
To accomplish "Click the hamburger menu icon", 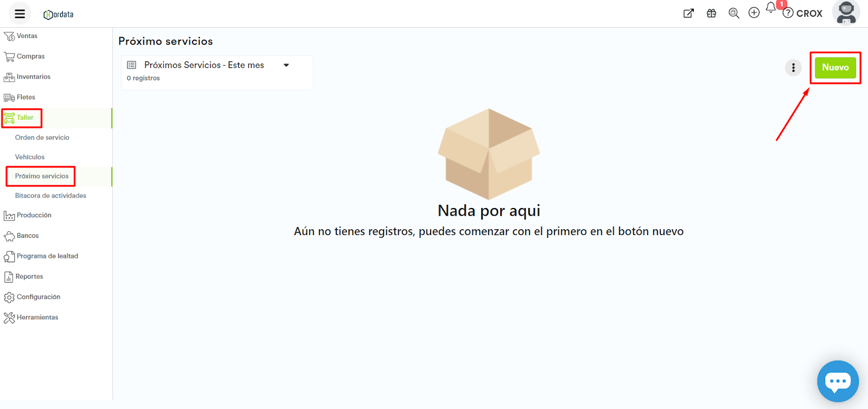I will 20,14.
